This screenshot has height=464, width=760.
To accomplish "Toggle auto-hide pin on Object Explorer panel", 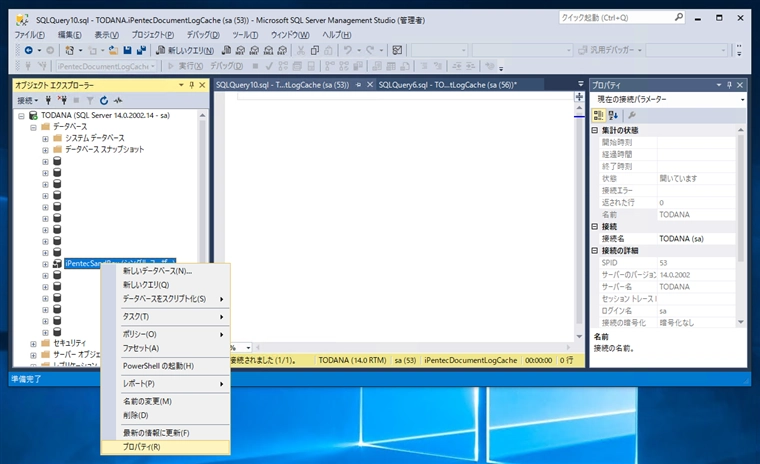I will (x=192, y=85).
